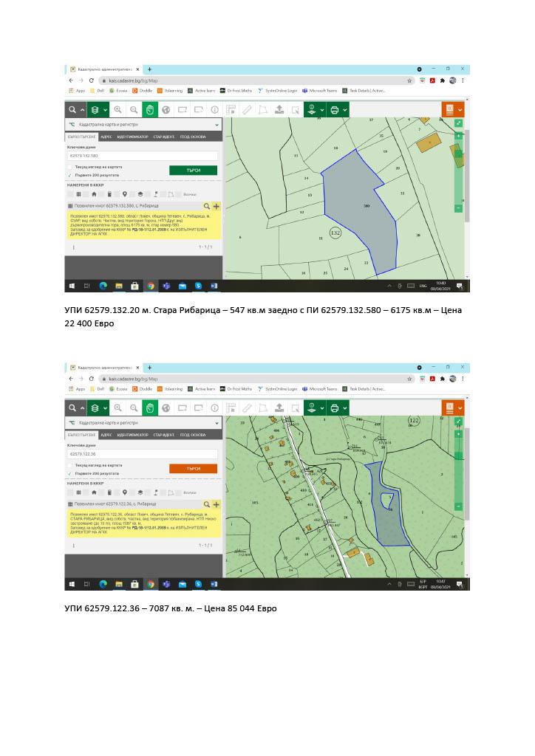Click the keyword field containing 62579.122.36

(x=143, y=454)
